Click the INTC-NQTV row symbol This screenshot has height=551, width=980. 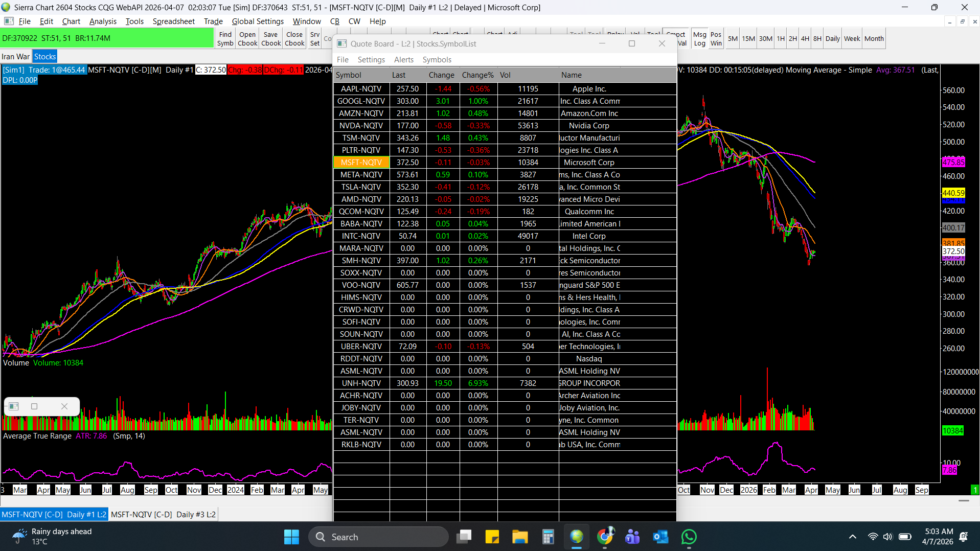(361, 236)
